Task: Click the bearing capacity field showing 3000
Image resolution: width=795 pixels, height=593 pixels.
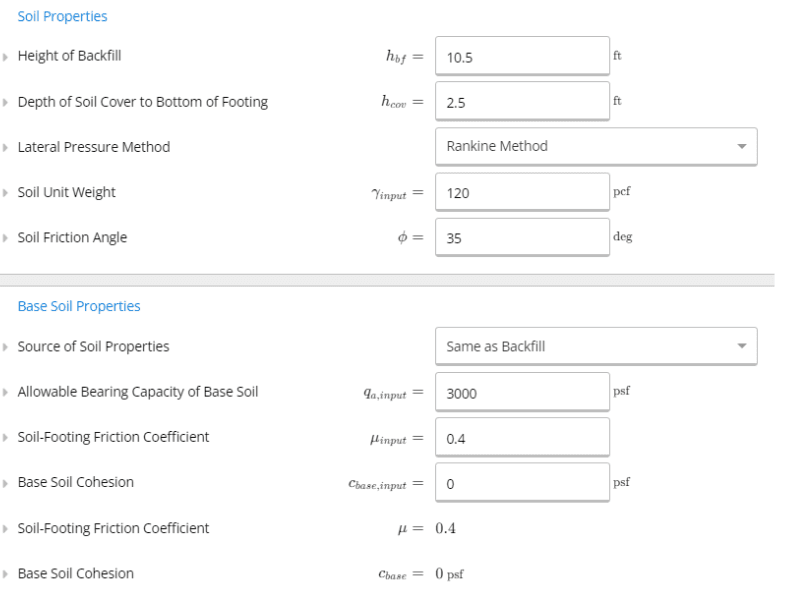Action: pyautogui.click(x=522, y=392)
